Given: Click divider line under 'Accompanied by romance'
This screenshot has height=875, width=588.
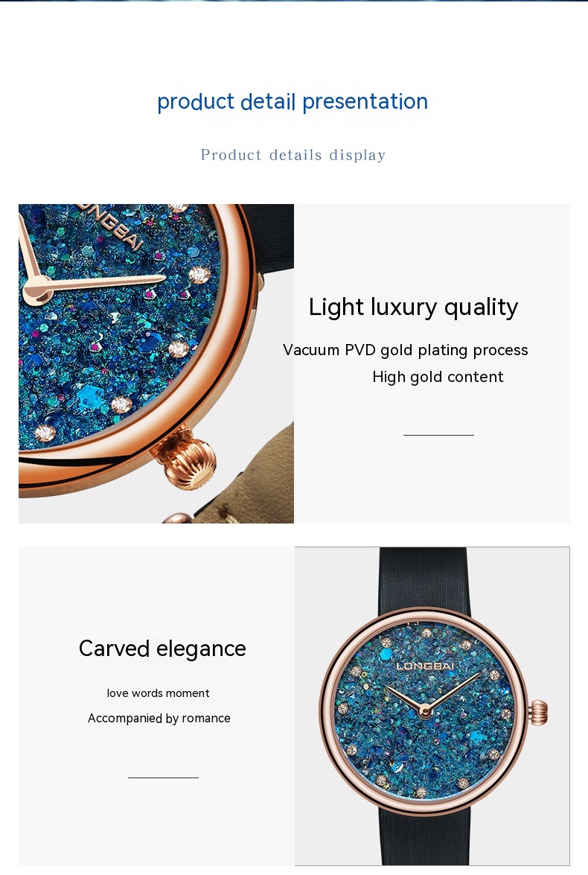Looking at the screenshot, I should coord(163,777).
